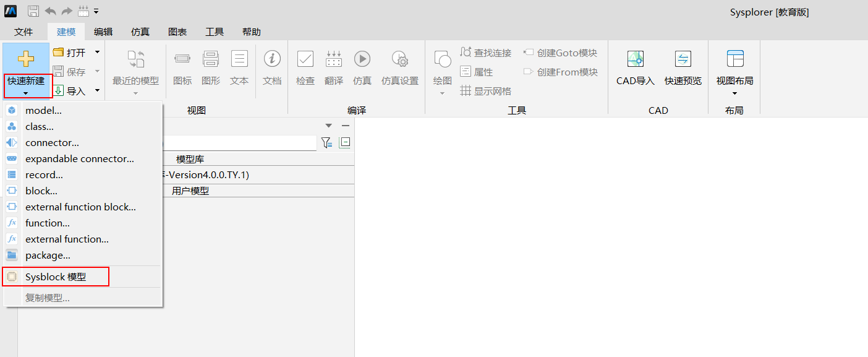Image resolution: width=868 pixels, height=357 pixels.
Task: Click the yellow plus 快速新建 icon
Action: click(x=26, y=59)
